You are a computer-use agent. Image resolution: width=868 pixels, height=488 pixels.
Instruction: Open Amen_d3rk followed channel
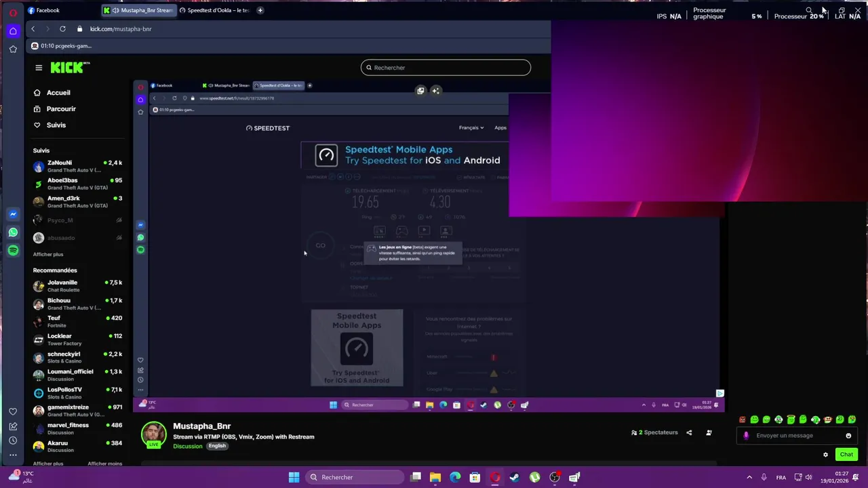(x=77, y=201)
